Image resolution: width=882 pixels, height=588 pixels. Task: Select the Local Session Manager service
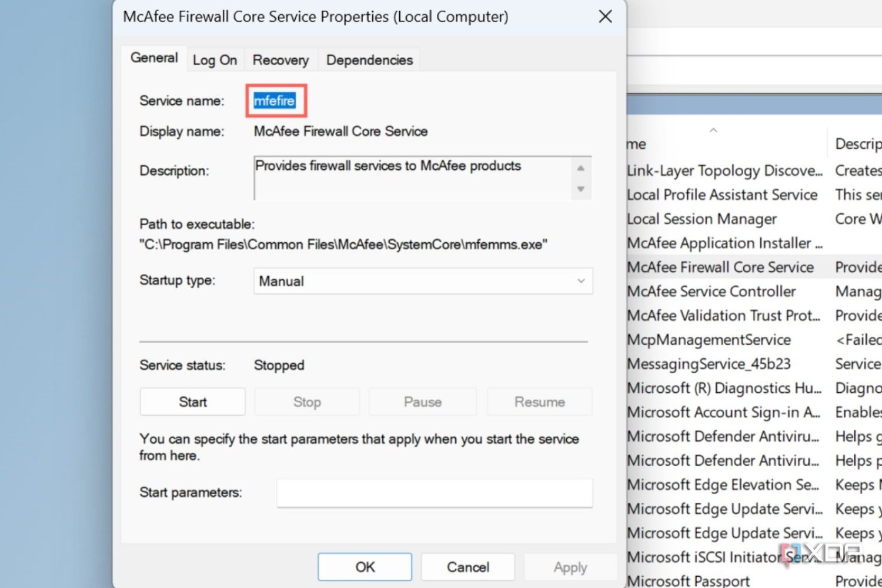[701, 219]
